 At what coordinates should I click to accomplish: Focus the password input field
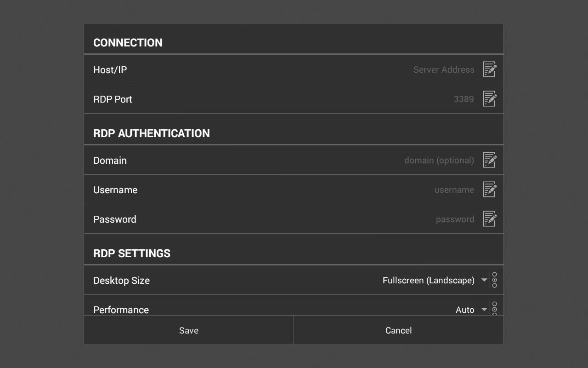pos(455,219)
